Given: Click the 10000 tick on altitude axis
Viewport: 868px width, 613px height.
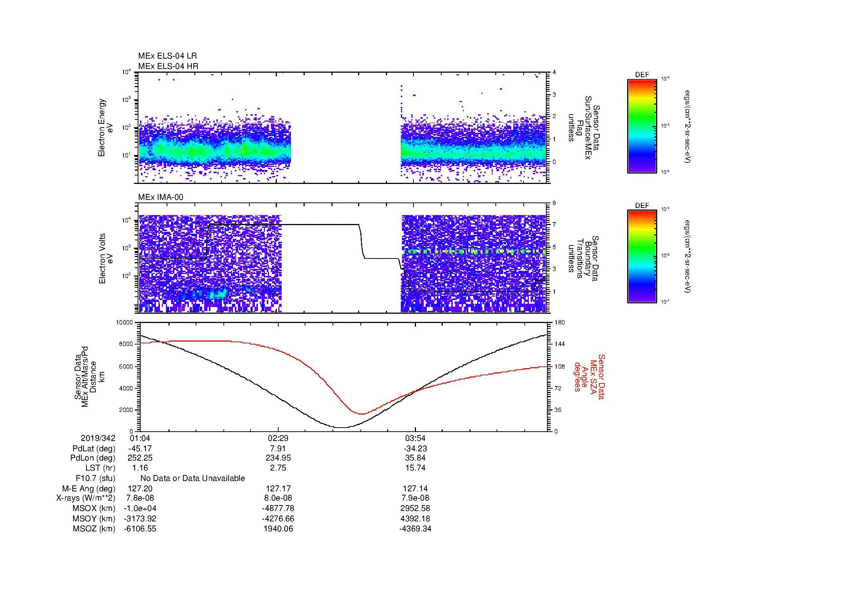Looking at the screenshot, I should click(124, 323).
